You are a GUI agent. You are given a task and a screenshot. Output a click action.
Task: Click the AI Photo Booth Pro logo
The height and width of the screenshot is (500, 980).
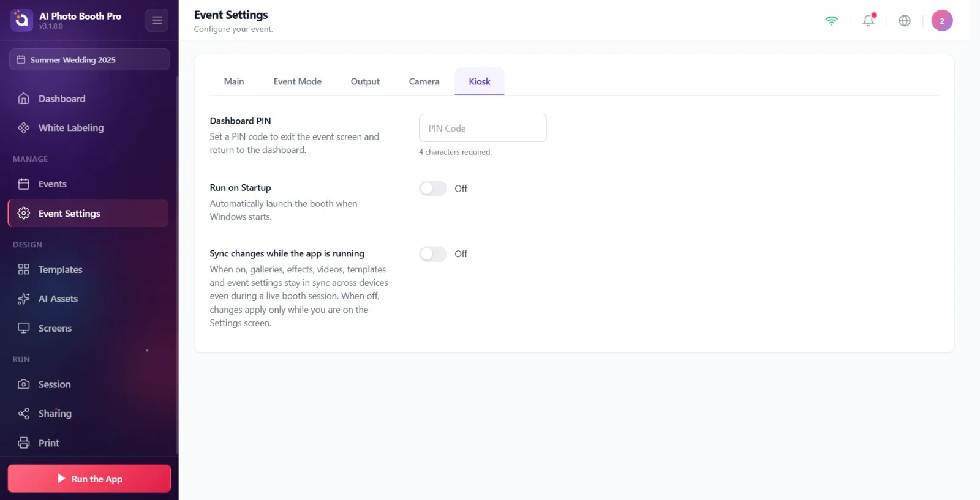pyautogui.click(x=21, y=20)
